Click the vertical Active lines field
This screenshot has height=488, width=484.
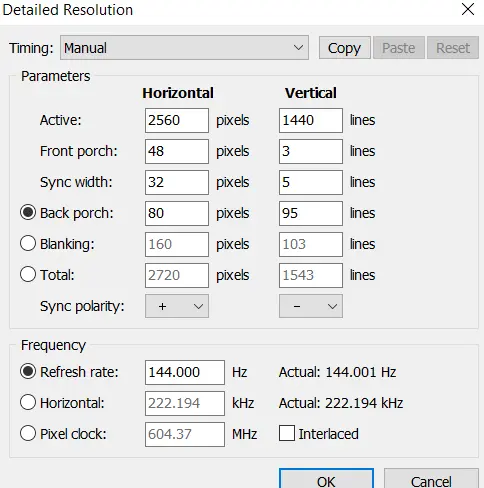tap(311, 120)
